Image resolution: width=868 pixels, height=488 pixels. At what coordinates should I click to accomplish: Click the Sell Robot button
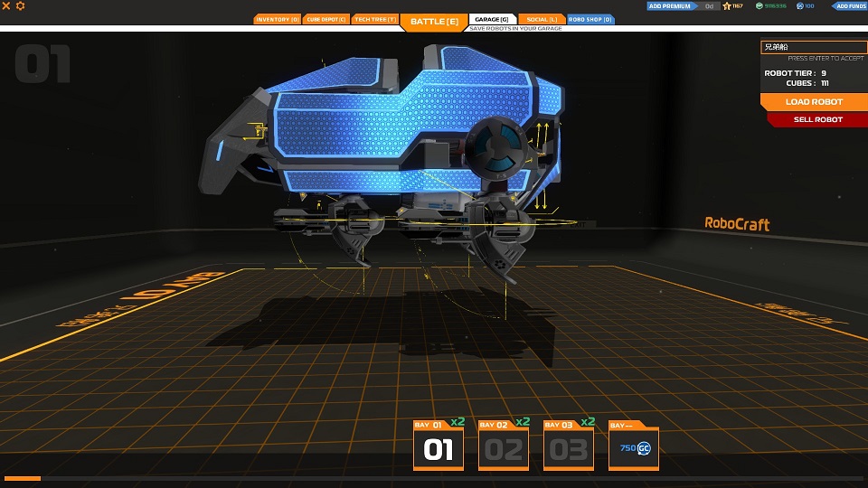tap(817, 119)
